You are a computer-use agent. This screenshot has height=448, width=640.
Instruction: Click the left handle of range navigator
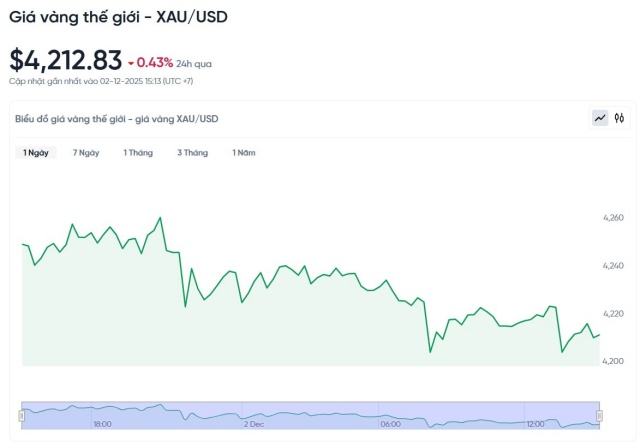coord(22,414)
